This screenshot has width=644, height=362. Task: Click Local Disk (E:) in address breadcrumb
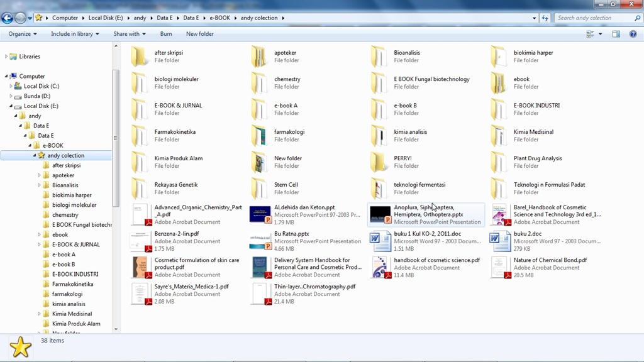(106, 18)
